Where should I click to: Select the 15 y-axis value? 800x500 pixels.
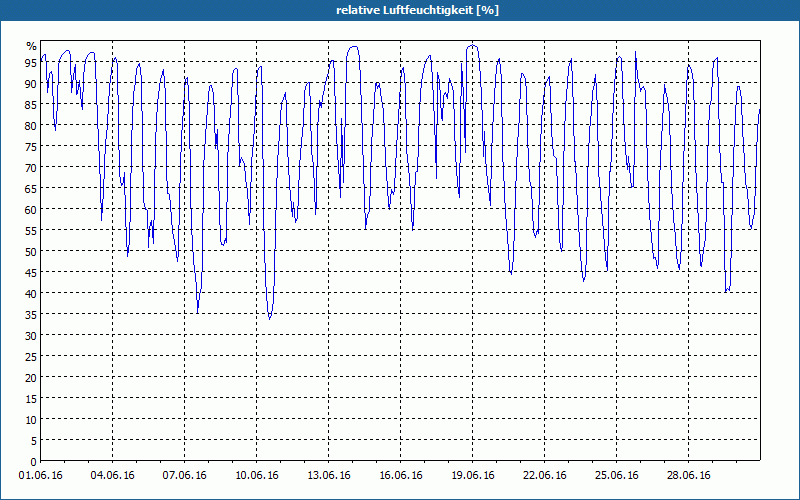tap(31, 398)
